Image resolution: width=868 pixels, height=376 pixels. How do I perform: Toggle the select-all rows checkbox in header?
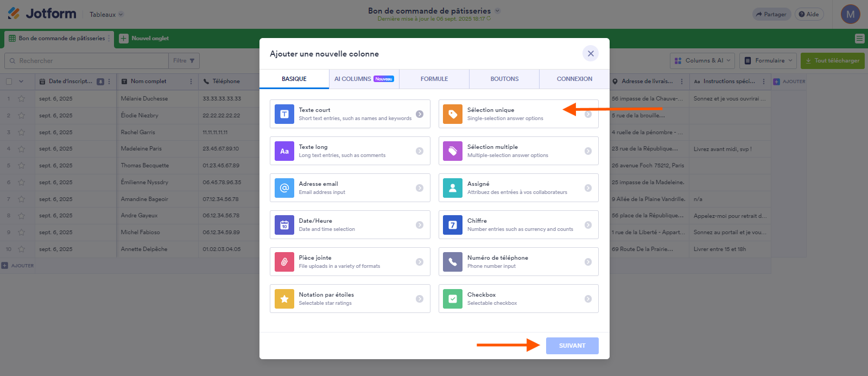pos(9,82)
